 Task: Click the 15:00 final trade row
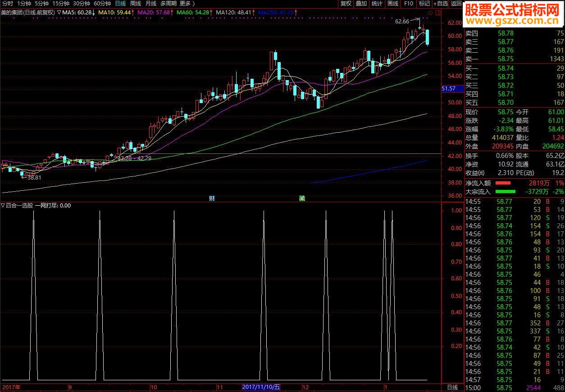[515, 388]
